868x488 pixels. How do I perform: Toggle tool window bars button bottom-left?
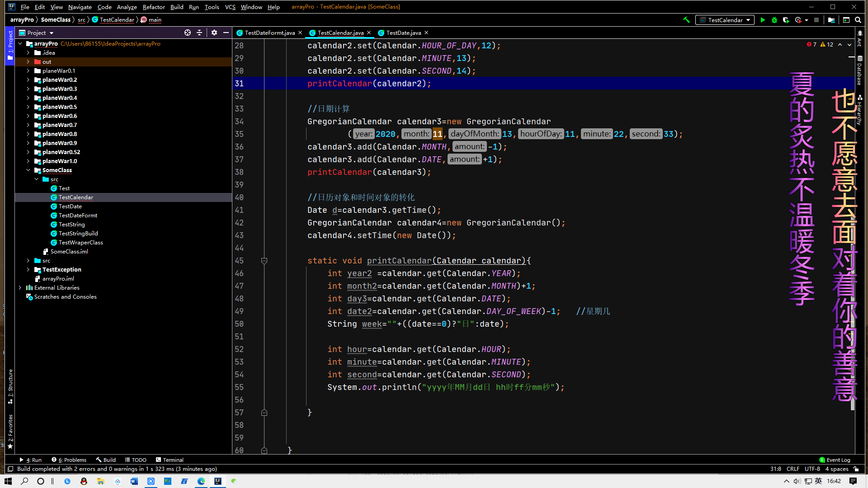pos(10,469)
